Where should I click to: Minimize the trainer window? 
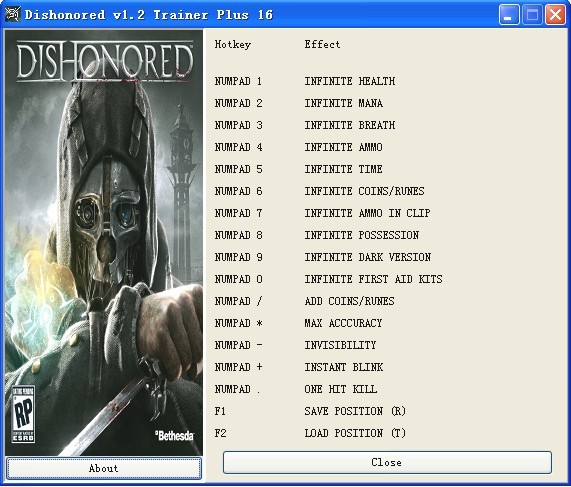coord(509,15)
